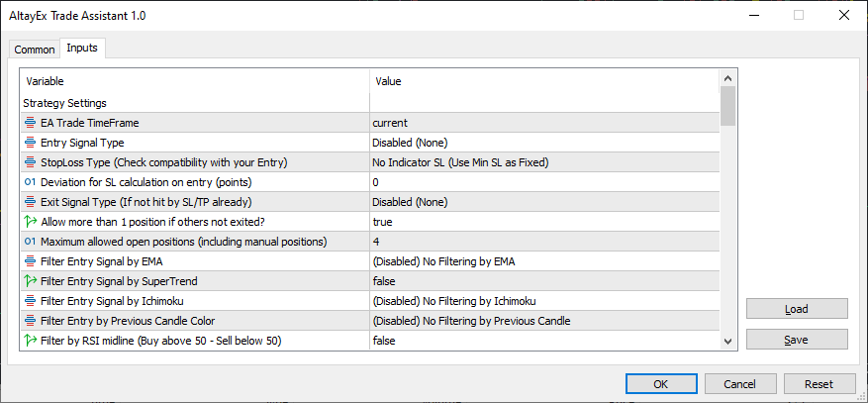The width and height of the screenshot is (868, 403).
Task: Click the Value column header
Action: point(544,81)
